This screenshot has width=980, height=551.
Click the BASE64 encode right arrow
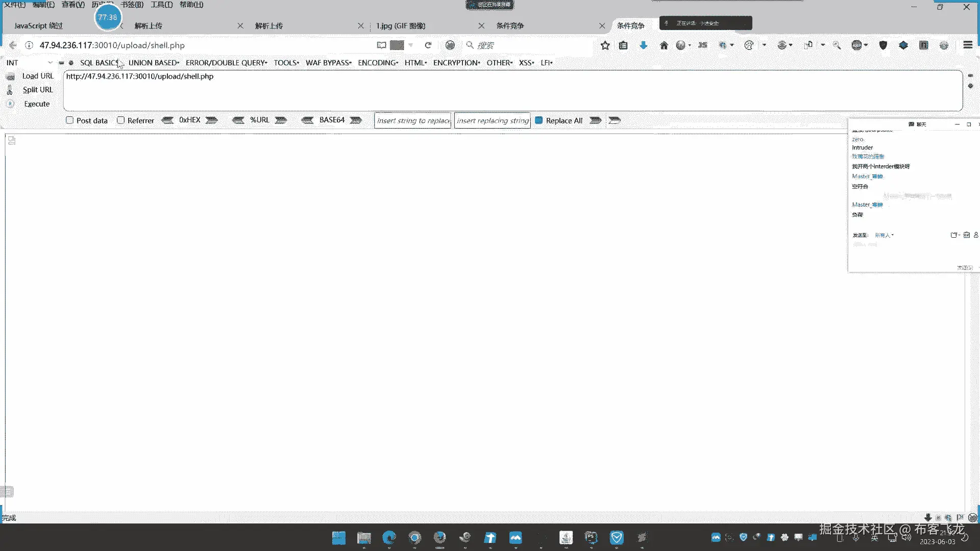pos(356,120)
